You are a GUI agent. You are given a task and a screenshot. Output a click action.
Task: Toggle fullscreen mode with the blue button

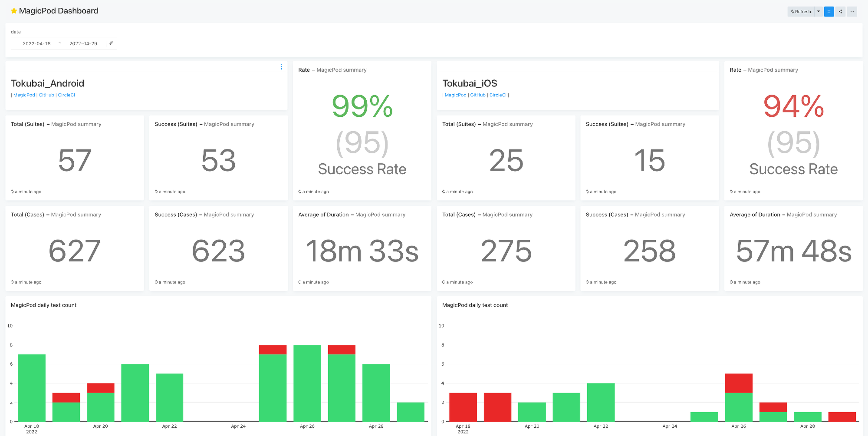tap(829, 12)
